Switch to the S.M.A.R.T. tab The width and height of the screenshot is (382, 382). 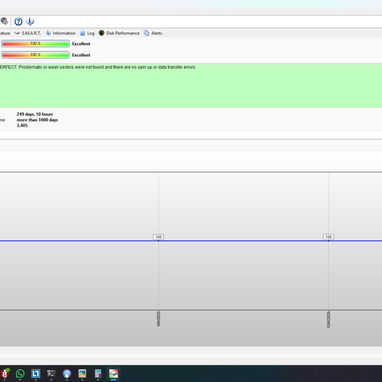[27, 33]
